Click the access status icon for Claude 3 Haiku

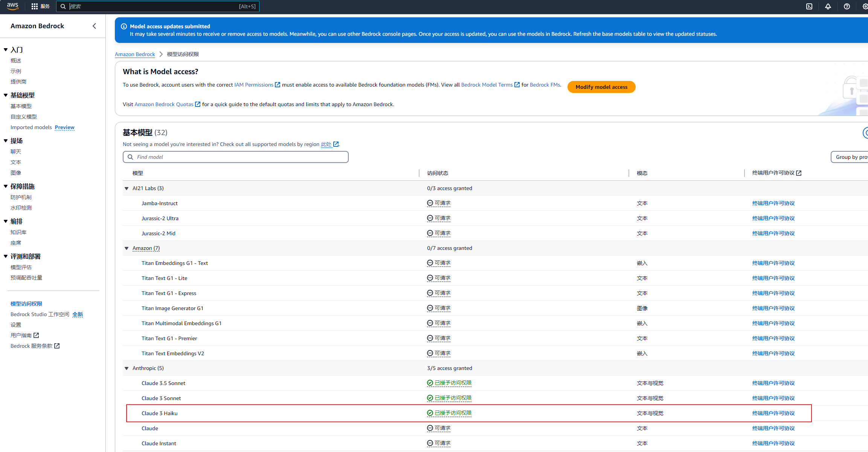click(x=430, y=413)
